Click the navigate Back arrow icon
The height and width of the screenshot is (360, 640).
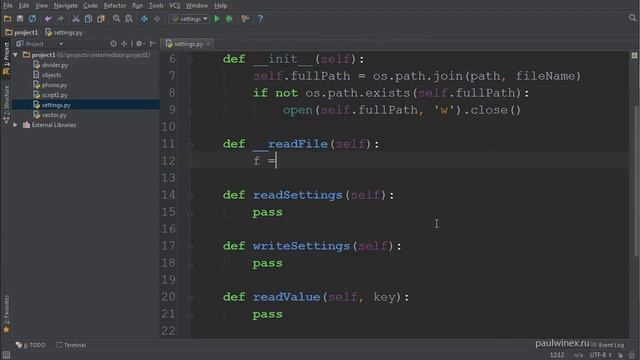click(144, 19)
